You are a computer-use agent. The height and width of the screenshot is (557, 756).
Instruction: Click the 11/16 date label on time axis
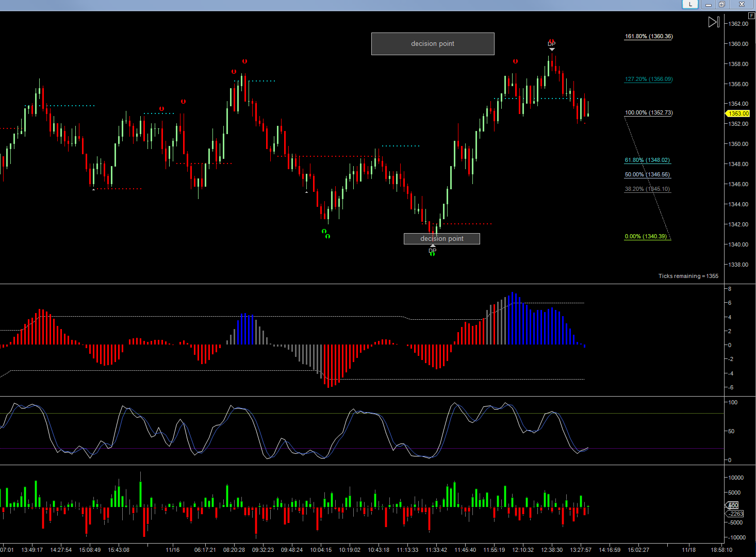click(172, 550)
